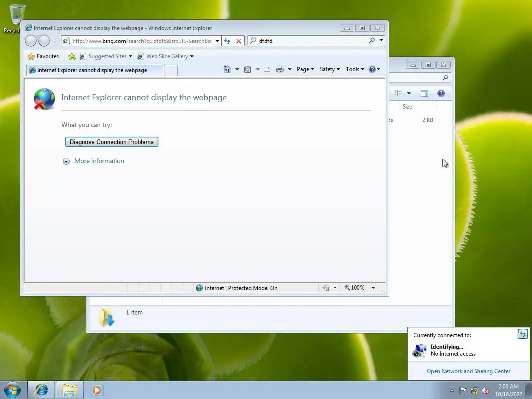
Task: Click the Add to Favorites Bar star icon
Action: (72, 56)
